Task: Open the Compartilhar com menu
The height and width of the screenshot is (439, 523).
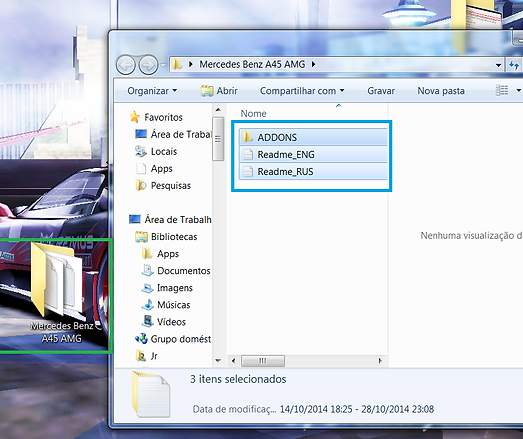Action: click(302, 91)
